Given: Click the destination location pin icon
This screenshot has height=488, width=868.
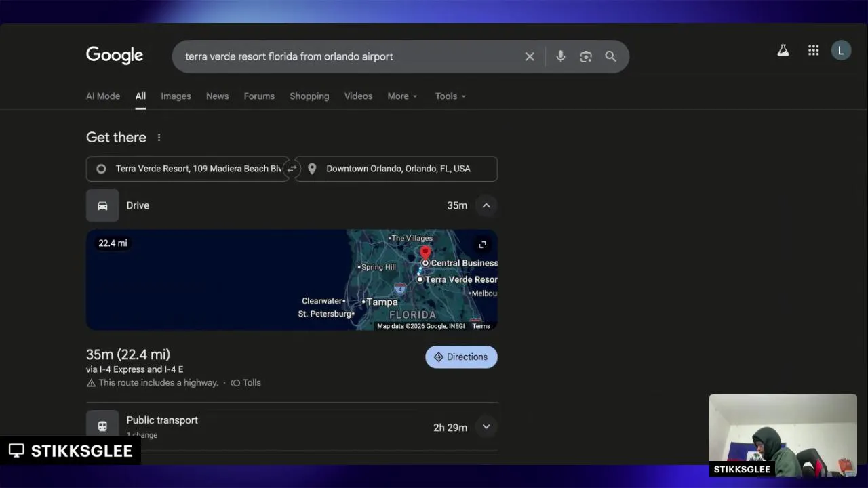Looking at the screenshot, I should 312,169.
